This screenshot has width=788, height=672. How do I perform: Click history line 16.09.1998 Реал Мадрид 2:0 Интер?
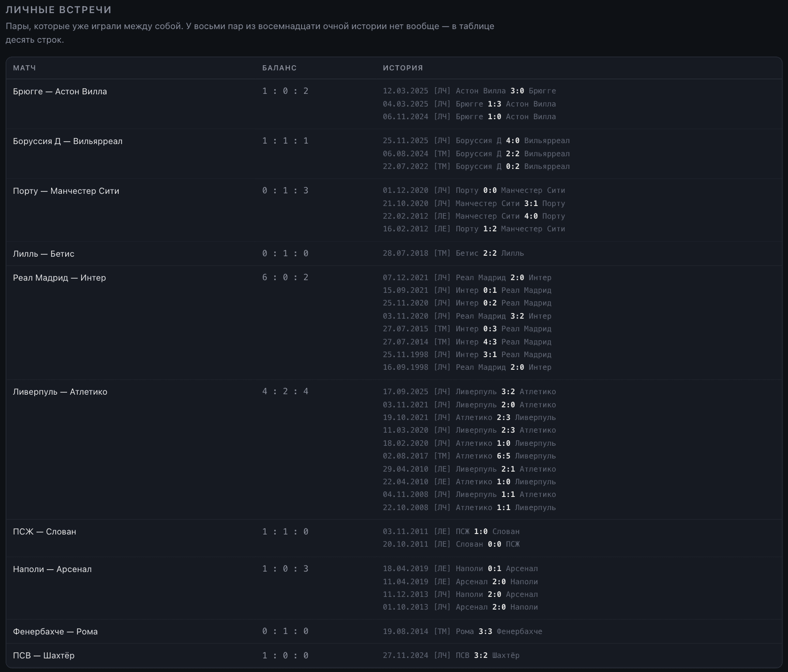[467, 367]
